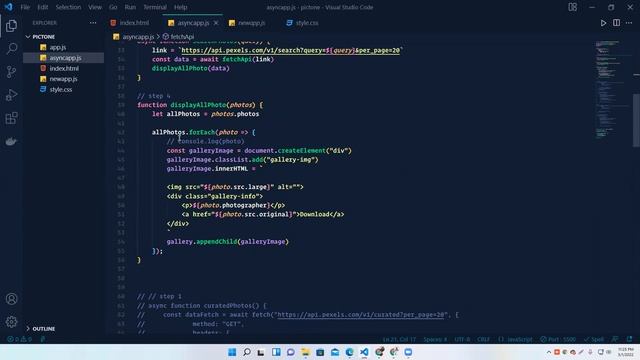Click the Port 5500 Live Server status
This screenshot has height=360, width=640.
coord(558,339)
